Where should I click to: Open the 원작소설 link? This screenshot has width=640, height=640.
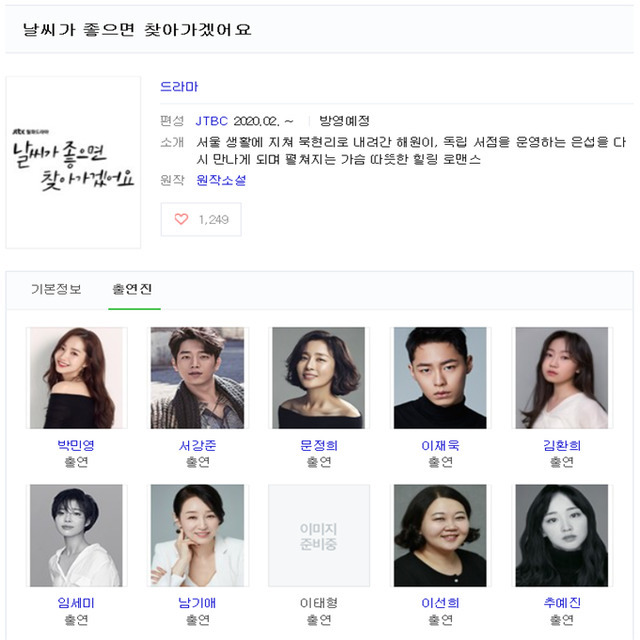tap(221, 180)
